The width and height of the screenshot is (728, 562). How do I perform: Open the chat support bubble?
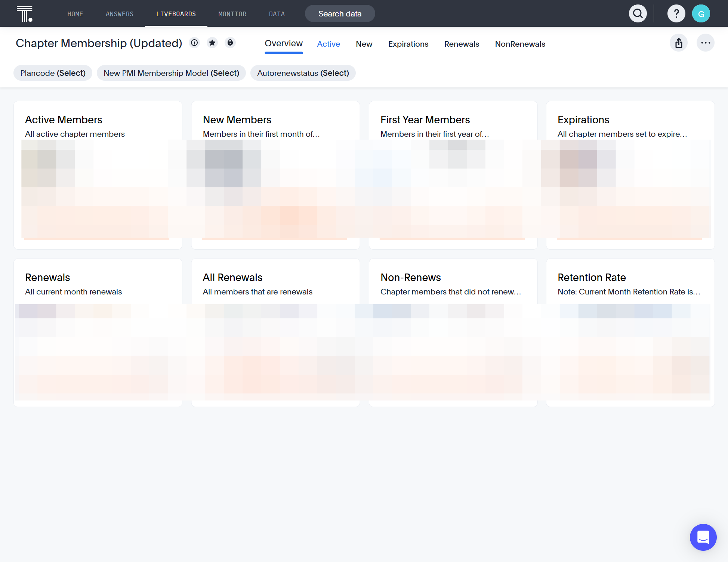[x=703, y=537]
